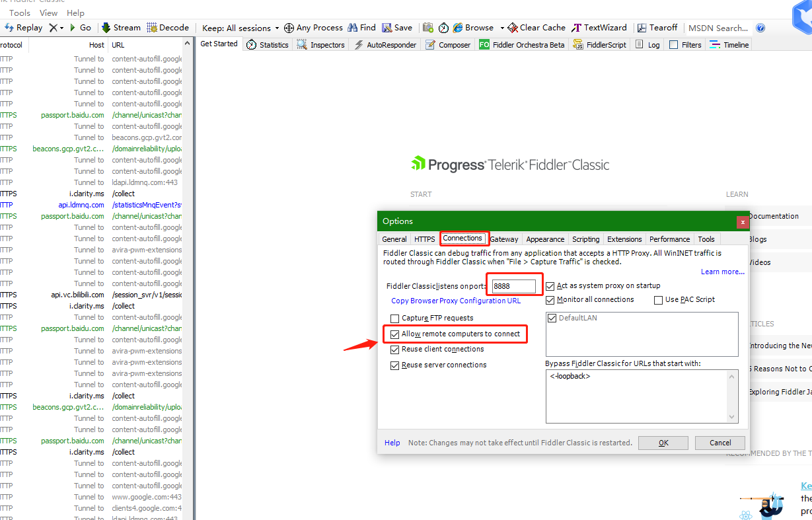Follow the Learn more... link

click(723, 272)
